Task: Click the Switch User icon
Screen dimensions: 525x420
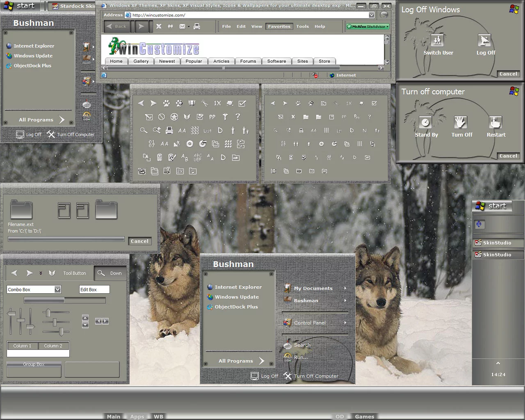Action: 437,40
